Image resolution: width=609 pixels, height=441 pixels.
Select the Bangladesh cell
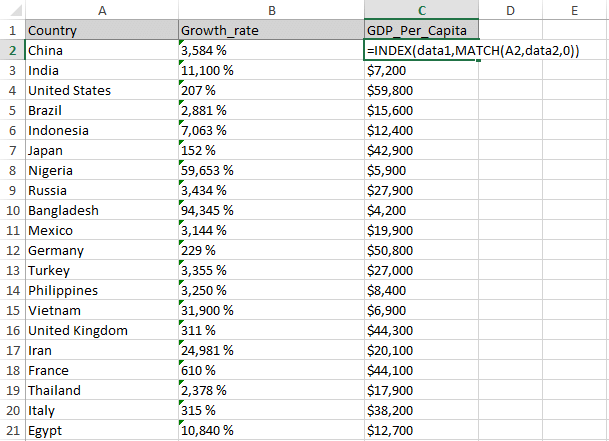tap(102, 210)
